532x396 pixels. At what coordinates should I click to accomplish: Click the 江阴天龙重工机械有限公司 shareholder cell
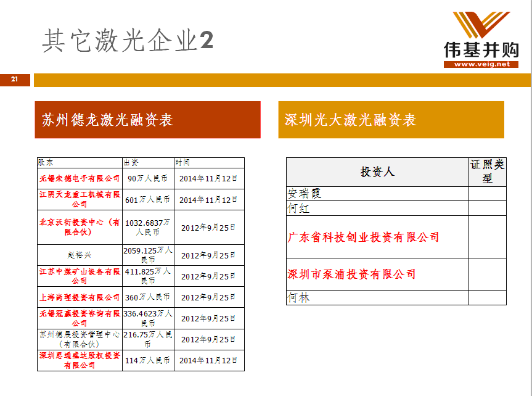tap(80, 199)
